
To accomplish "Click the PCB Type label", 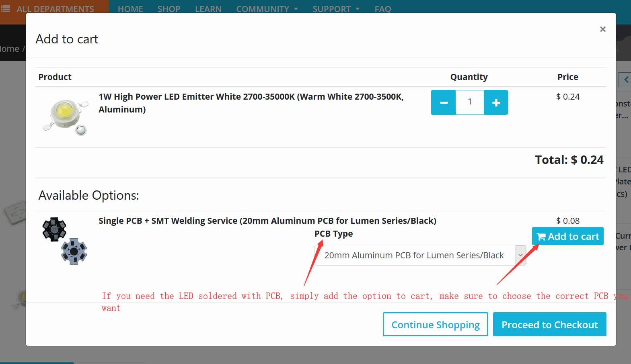I will pos(333,234).
